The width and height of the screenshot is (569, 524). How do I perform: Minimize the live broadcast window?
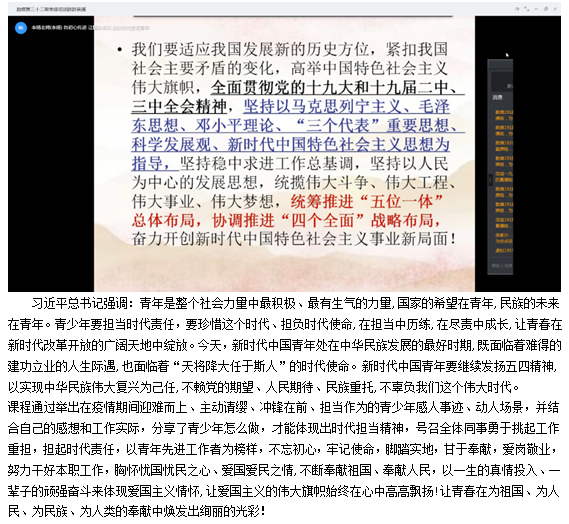(536, 9)
